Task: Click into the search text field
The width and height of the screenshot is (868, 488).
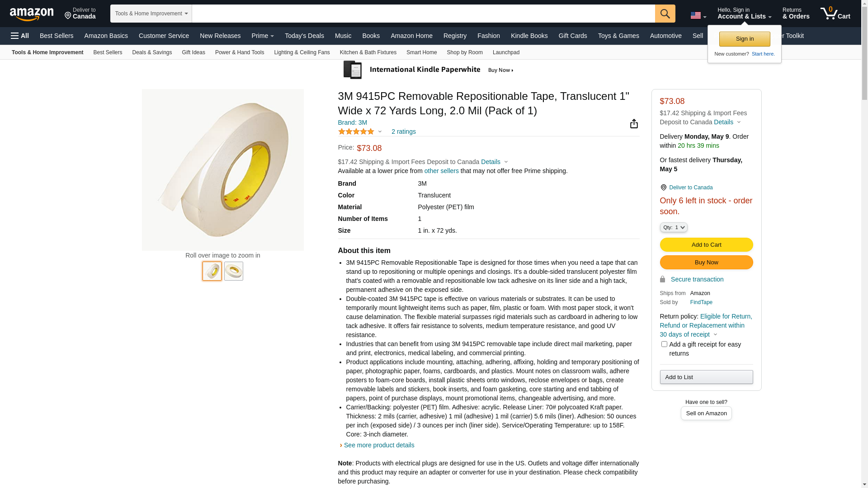Action: pyautogui.click(x=423, y=14)
